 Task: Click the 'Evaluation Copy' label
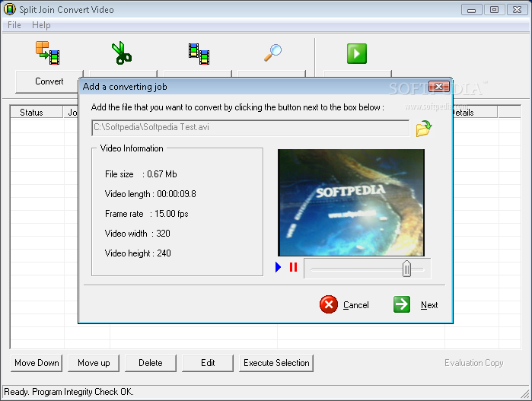click(474, 363)
